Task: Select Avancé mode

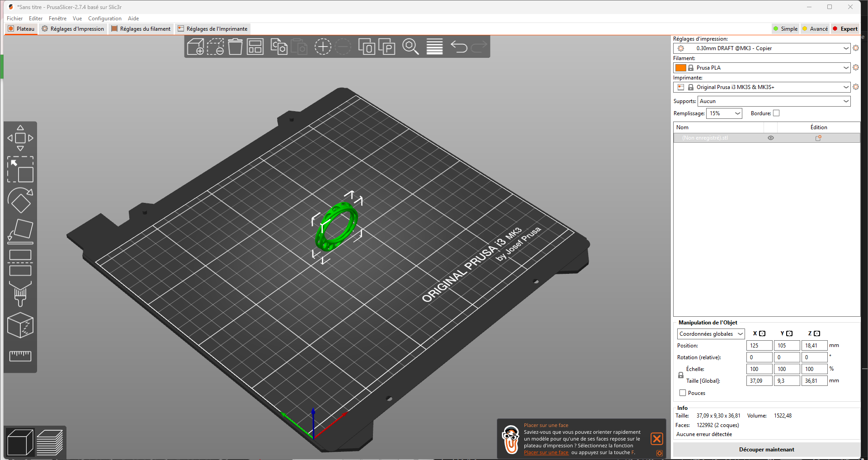Action: [x=815, y=28]
